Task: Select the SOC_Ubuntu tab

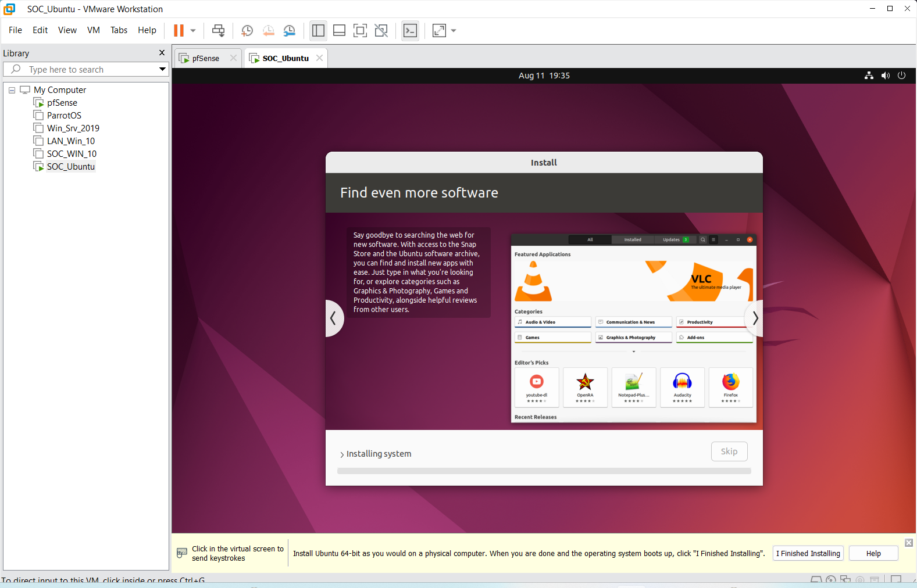Action: click(x=285, y=58)
